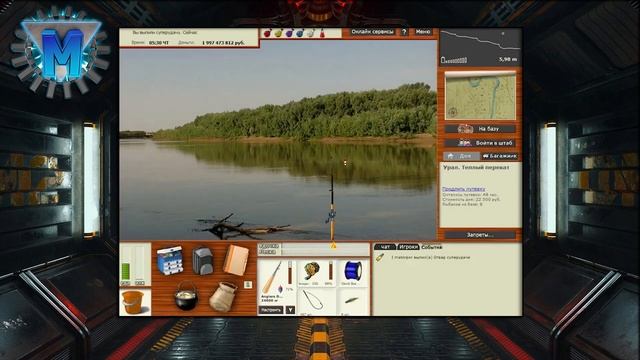Open the blue tackle box
This screenshot has width=640, height=360.
[x=170, y=260]
